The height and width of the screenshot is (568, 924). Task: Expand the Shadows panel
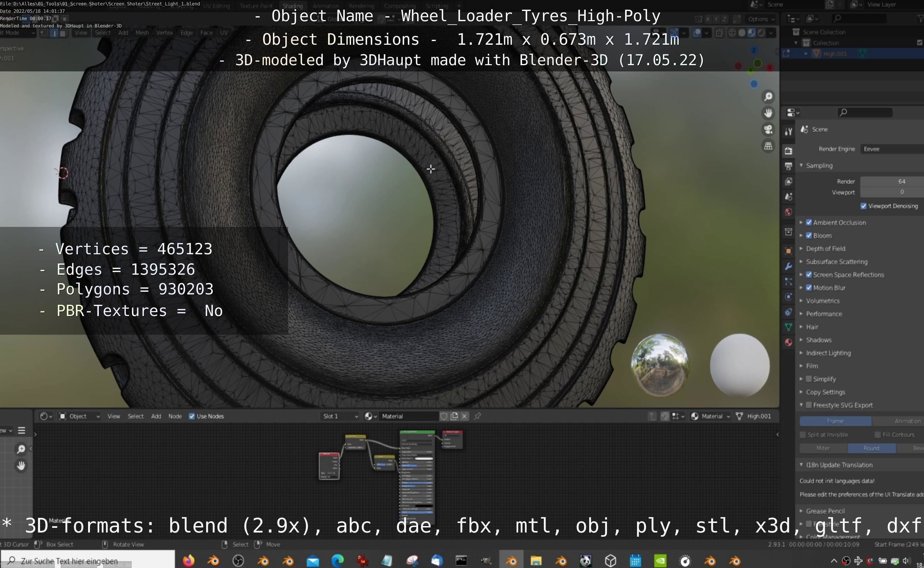click(x=818, y=340)
